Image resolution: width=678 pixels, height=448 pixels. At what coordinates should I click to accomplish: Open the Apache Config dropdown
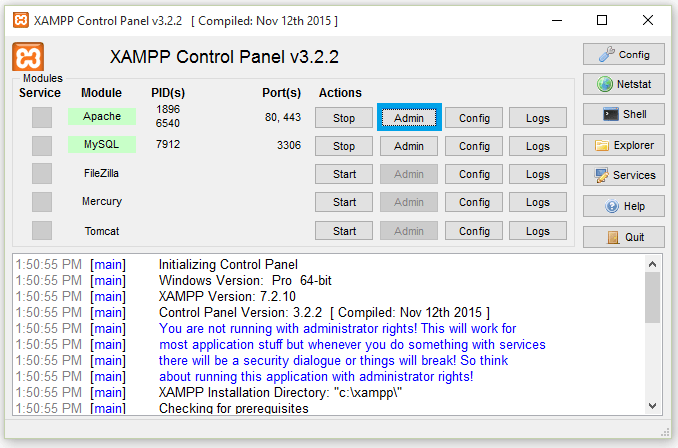[x=473, y=118]
